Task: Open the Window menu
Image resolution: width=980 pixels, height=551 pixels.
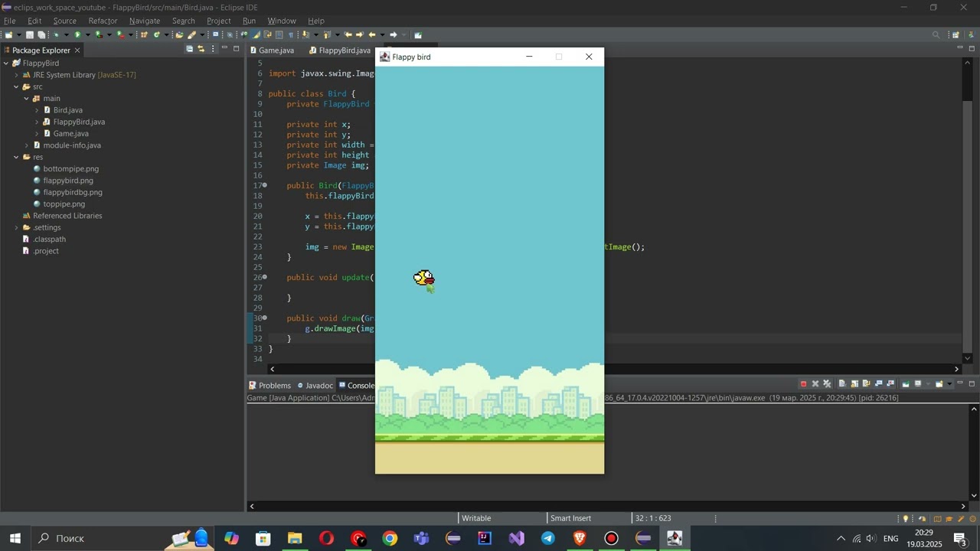Action: tap(282, 21)
